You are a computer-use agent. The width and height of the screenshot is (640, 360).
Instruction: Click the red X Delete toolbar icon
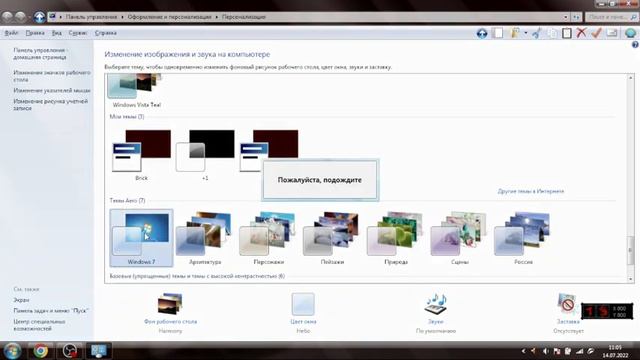tap(581, 33)
